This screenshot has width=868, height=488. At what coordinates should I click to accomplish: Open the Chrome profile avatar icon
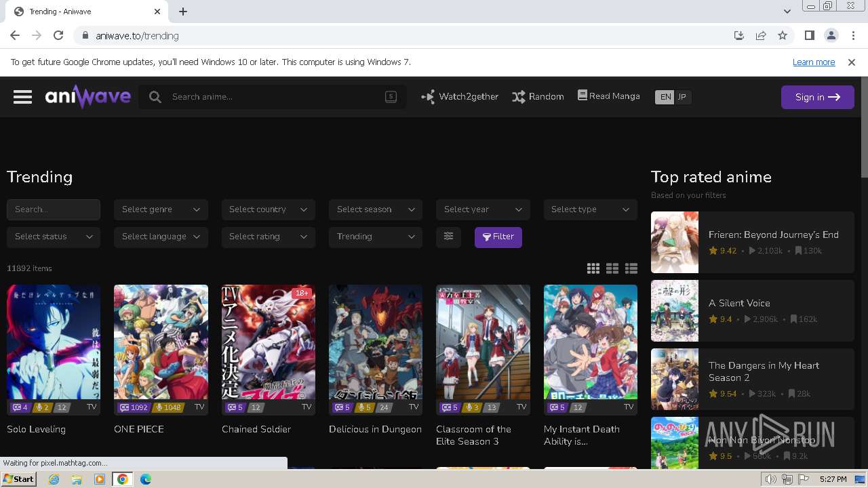(831, 35)
